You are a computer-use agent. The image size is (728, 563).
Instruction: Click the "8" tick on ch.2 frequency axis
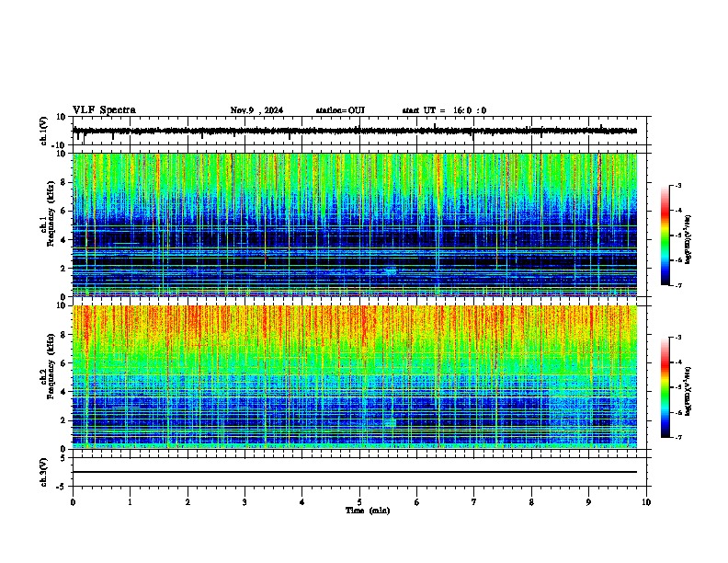click(64, 335)
